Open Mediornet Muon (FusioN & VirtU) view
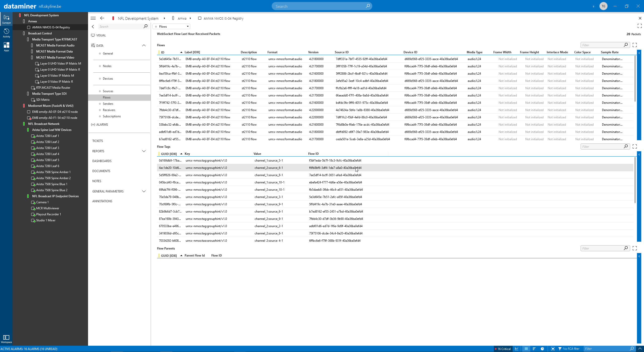644x352 pixels. click(x=51, y=106)
